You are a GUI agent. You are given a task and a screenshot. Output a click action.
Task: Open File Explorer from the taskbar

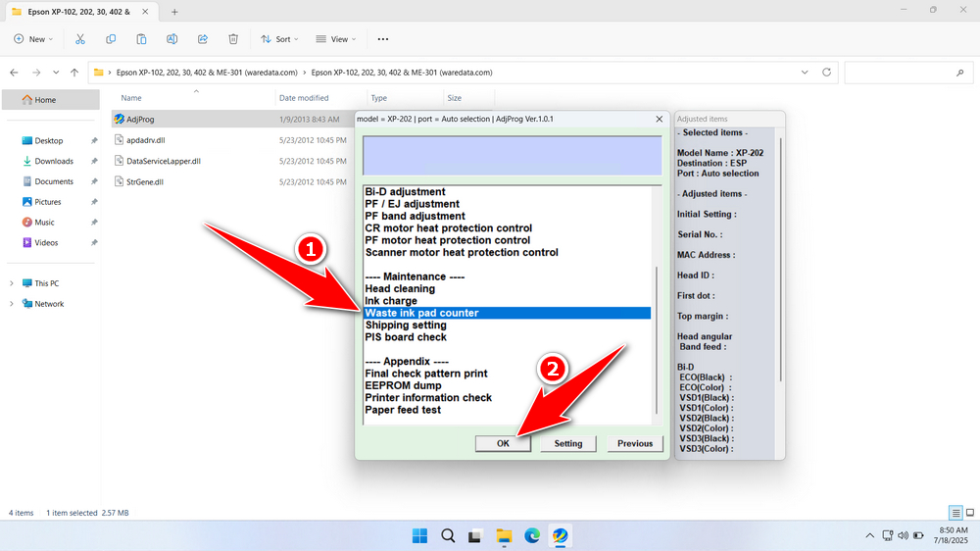click(x=504, y=536)
